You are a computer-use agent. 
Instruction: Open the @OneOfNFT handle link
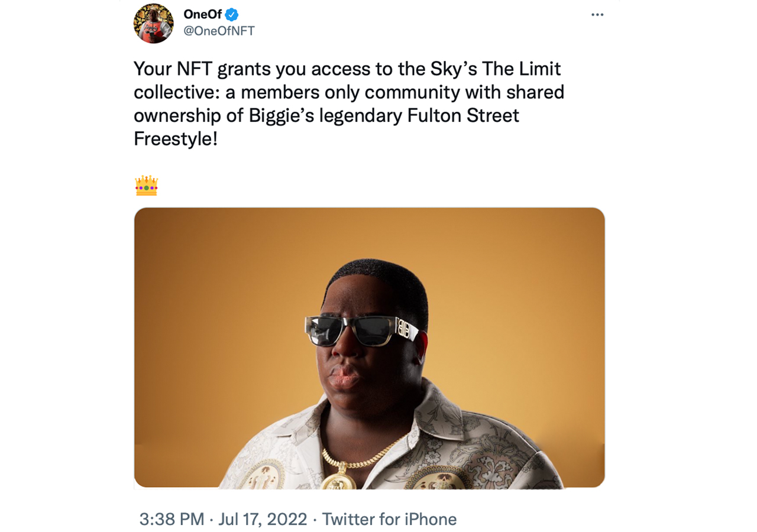tap(220, 31)
